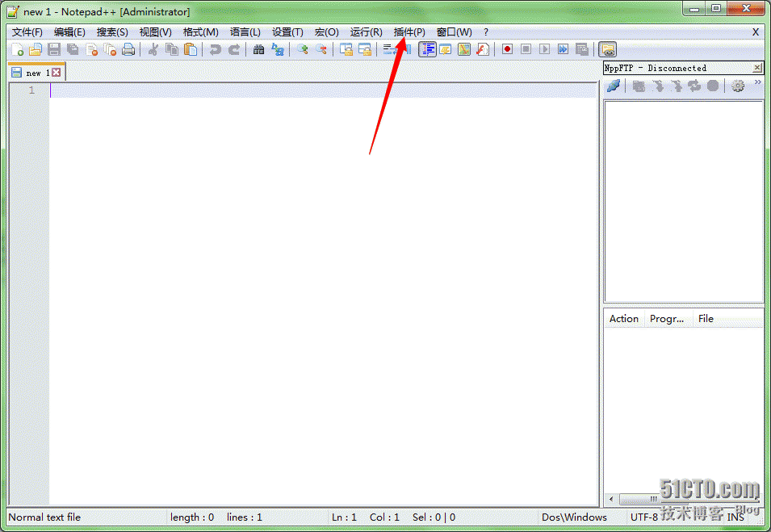This screenshot has width=771, height=532.
Task: Open the User Defined Language icon
Action: click(446, 50)
